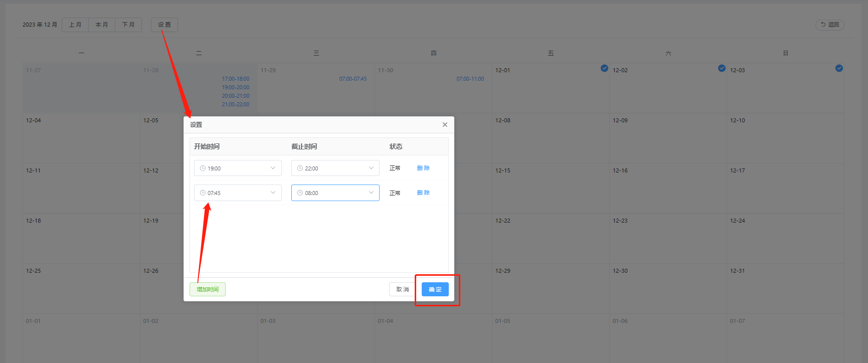Toggle the check mark on 12-01
The height and width of the screenshot is (363, 868).
pyautogui.click(x=604, y=68)
